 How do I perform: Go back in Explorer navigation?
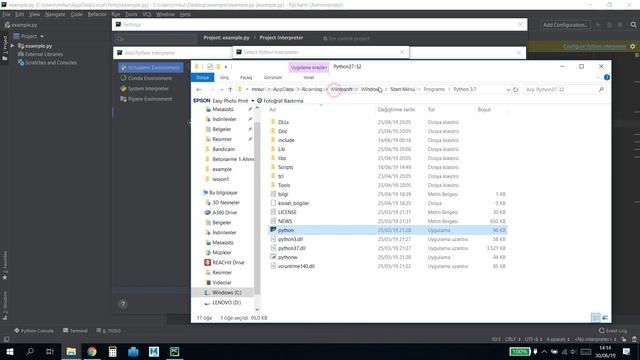tap(199, 89)
